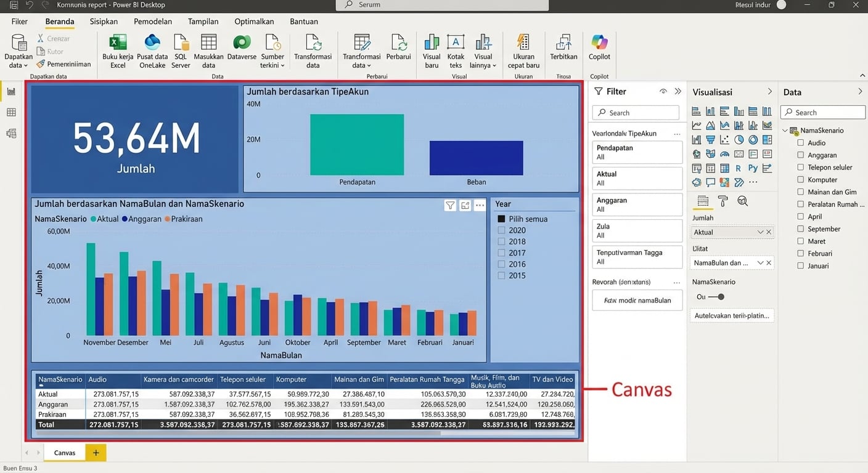Click the Terbitkan publish icon
Screen dimensions: 868x473
tap(563, 43)
